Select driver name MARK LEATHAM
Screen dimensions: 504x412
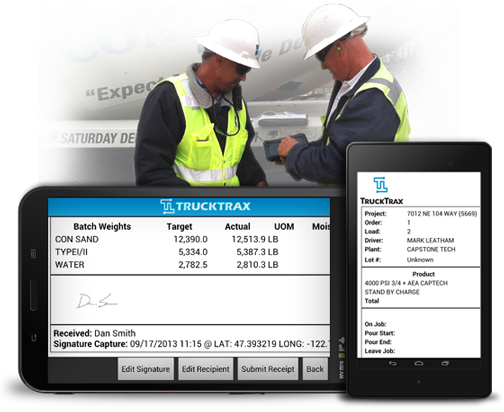tap(430, 240)
